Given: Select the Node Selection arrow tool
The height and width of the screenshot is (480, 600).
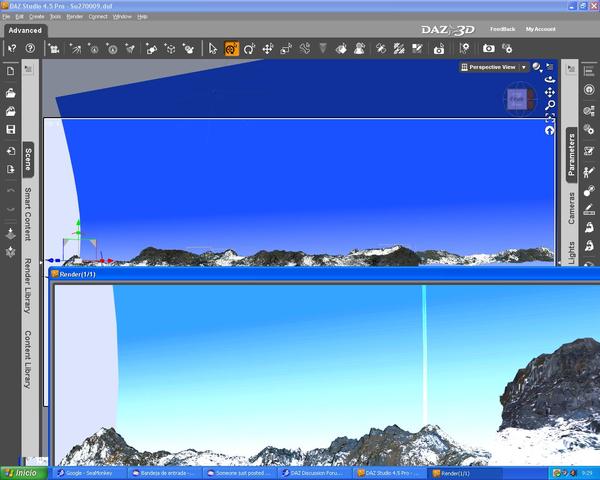Looking at the screenshot, I should [x=213, y=49].
